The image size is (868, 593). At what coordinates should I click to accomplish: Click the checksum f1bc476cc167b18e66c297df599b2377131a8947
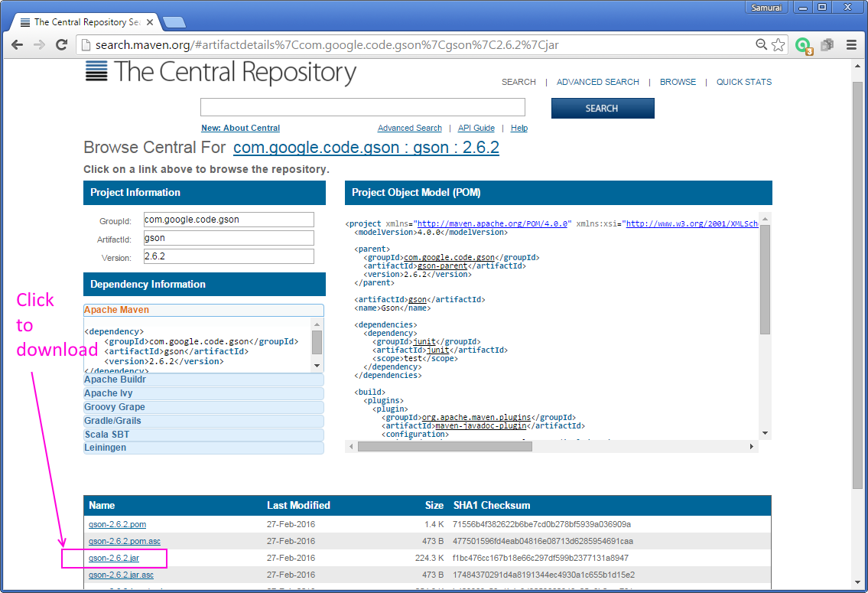(x=541, y=558)
